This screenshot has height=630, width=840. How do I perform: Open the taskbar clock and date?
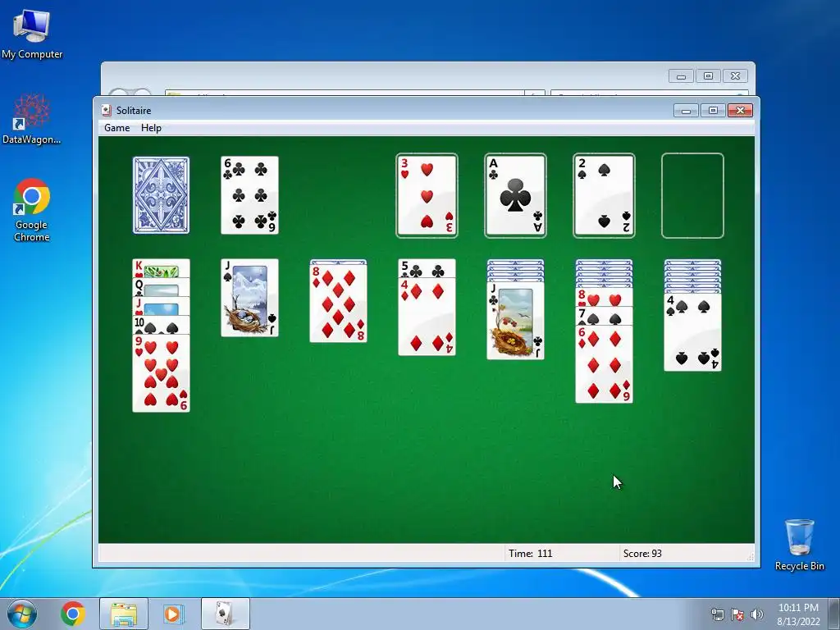tap(798, 614)
